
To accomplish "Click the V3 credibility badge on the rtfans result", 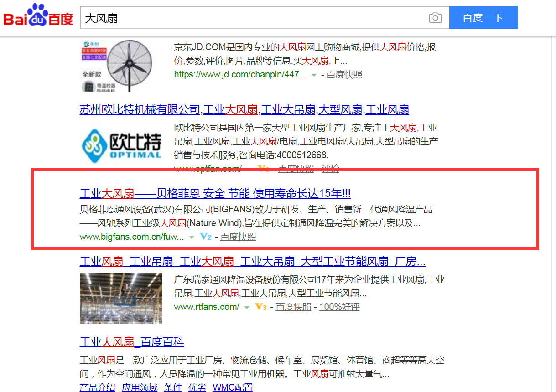I will coord(261,307).
